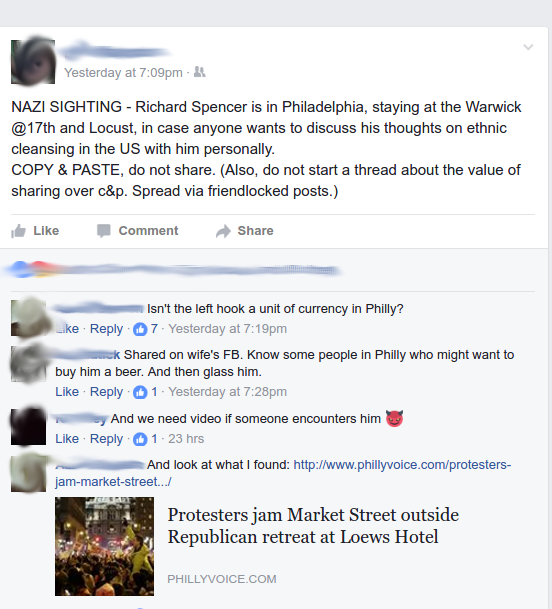Open the 'Protesters jam Market Street' headline
Viewport: 552px width, 609px height.
313,525
